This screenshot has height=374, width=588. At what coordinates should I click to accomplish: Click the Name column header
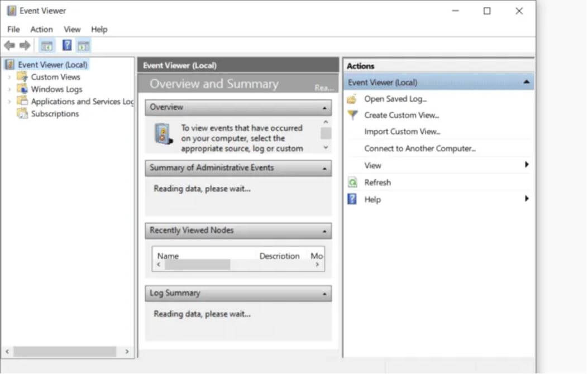(168, 256)
